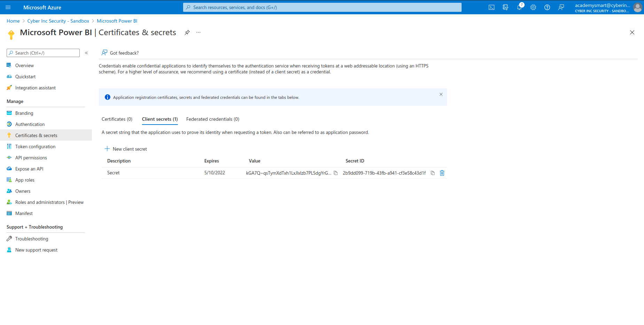Viewport: 644px width, 325px height.
Task: Dismiss the information banner
Action: [x=441, y=94]
